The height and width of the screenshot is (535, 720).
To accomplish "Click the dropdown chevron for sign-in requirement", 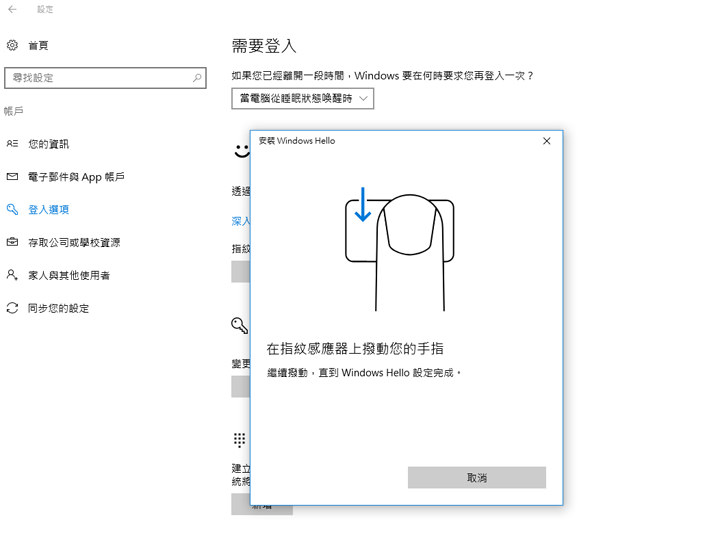I will (363, 98).
